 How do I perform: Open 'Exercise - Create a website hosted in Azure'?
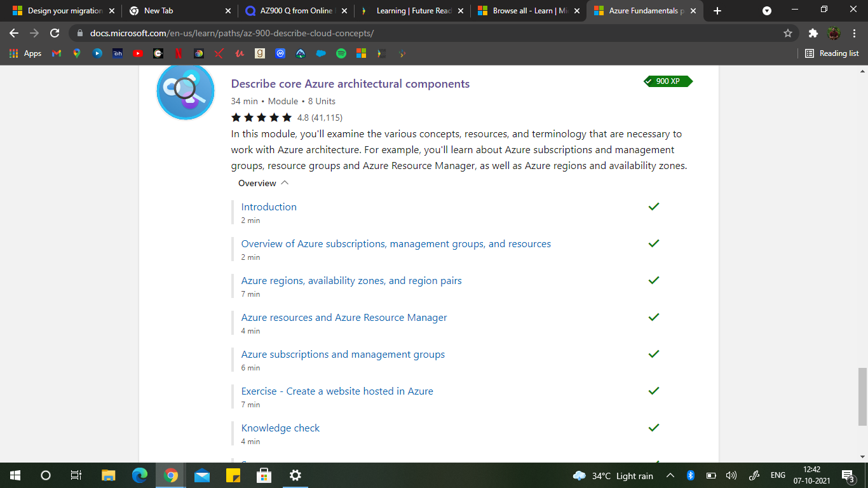pos(337,391)
